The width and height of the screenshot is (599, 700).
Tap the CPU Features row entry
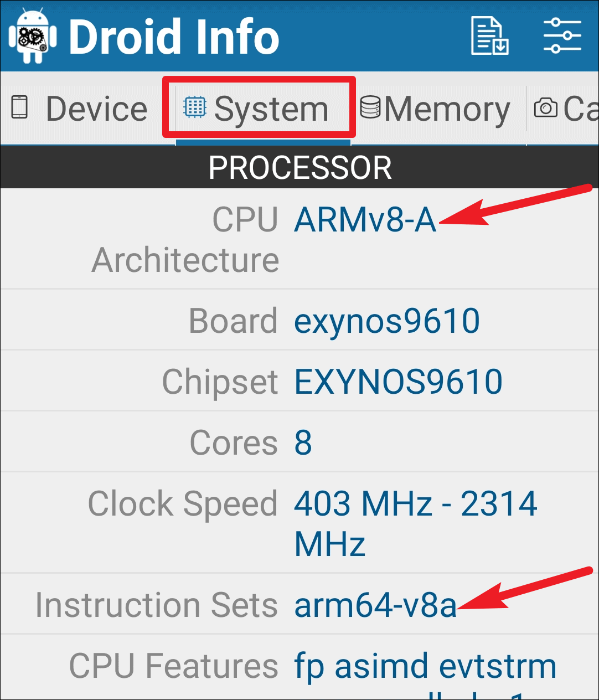[x=299, y=666]
